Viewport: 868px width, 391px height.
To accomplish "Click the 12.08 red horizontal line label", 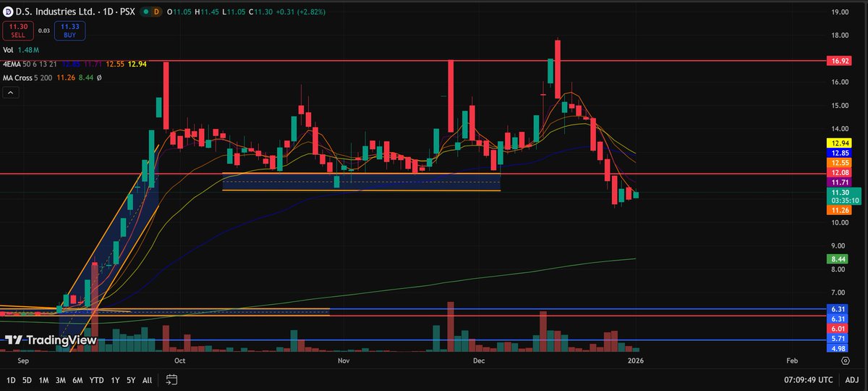I will (x=840, y=174).
